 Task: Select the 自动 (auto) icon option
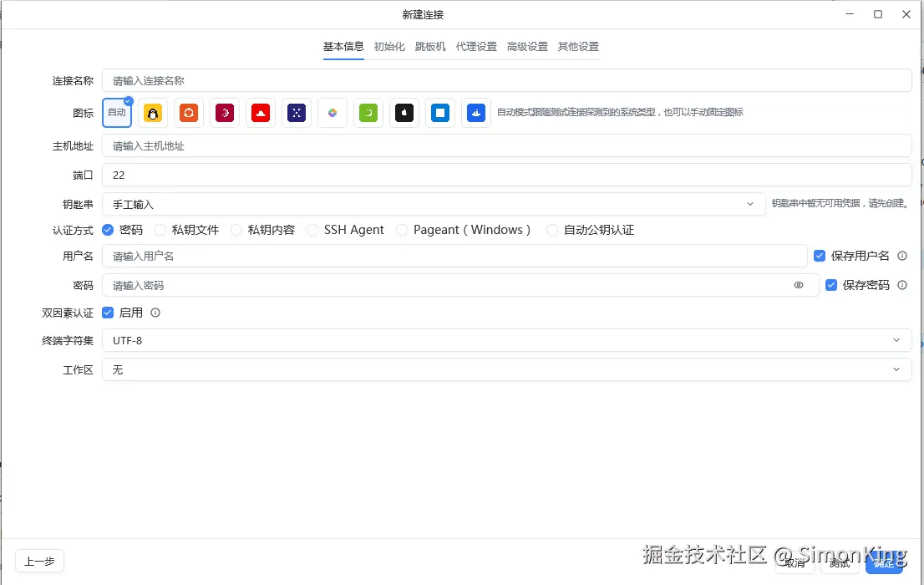pyautogui.click(x=117, y=113)
